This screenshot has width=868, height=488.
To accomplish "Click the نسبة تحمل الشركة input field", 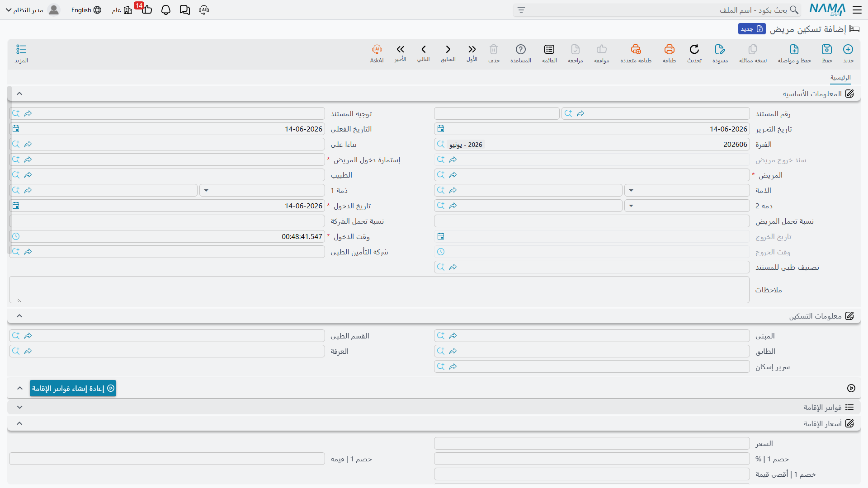I will pyautogui.click(x=167, y=221).
